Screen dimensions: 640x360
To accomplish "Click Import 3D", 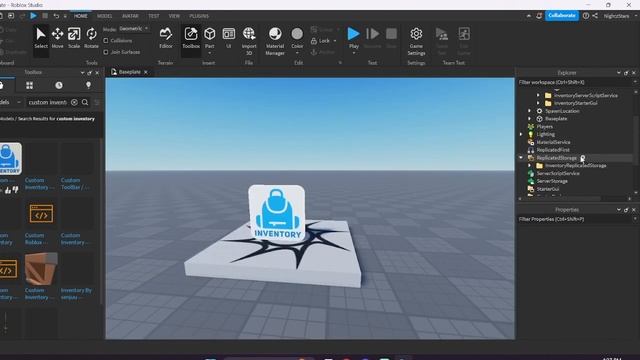I will tap(249, 41).
